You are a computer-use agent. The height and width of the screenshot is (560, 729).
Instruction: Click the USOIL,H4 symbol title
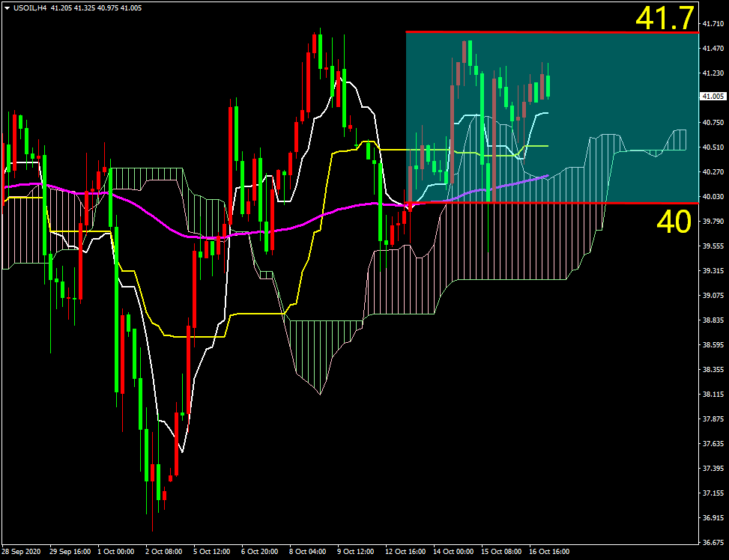point(30,7)
